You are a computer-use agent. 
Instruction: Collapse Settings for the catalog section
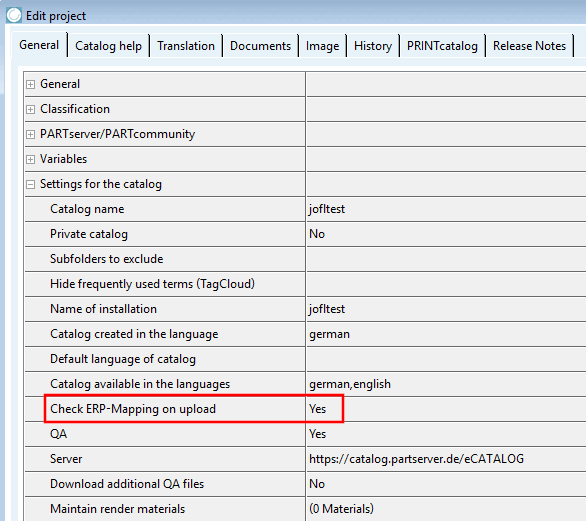coord(31,184)
